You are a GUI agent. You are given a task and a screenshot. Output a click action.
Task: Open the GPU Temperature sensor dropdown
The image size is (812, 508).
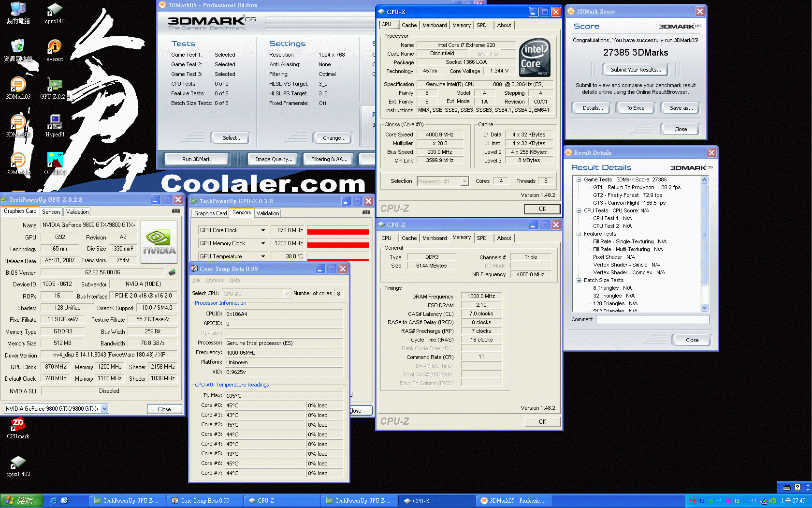tap(263, 256)
